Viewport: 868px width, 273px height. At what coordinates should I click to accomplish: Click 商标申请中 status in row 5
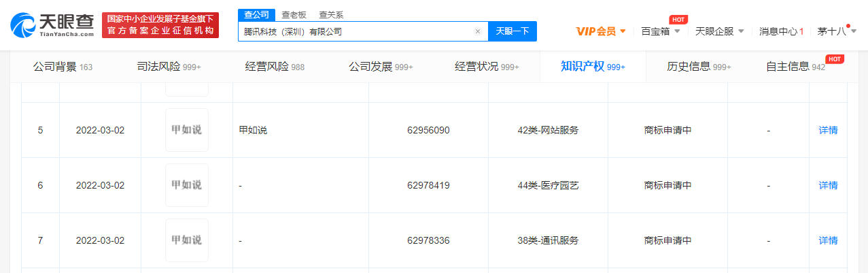(x=667, y=130)
